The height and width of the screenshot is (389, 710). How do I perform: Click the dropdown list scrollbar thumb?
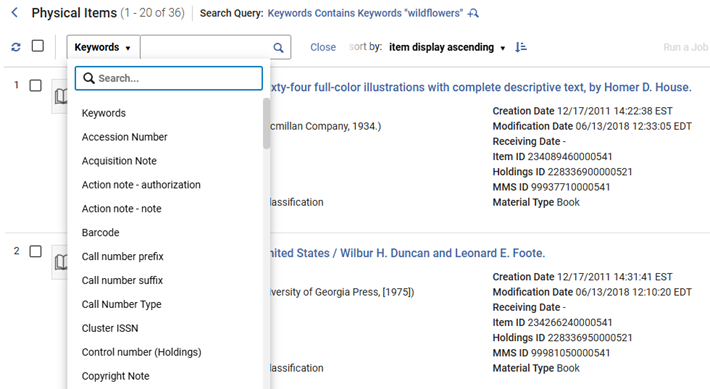click(x=266, y=123)
